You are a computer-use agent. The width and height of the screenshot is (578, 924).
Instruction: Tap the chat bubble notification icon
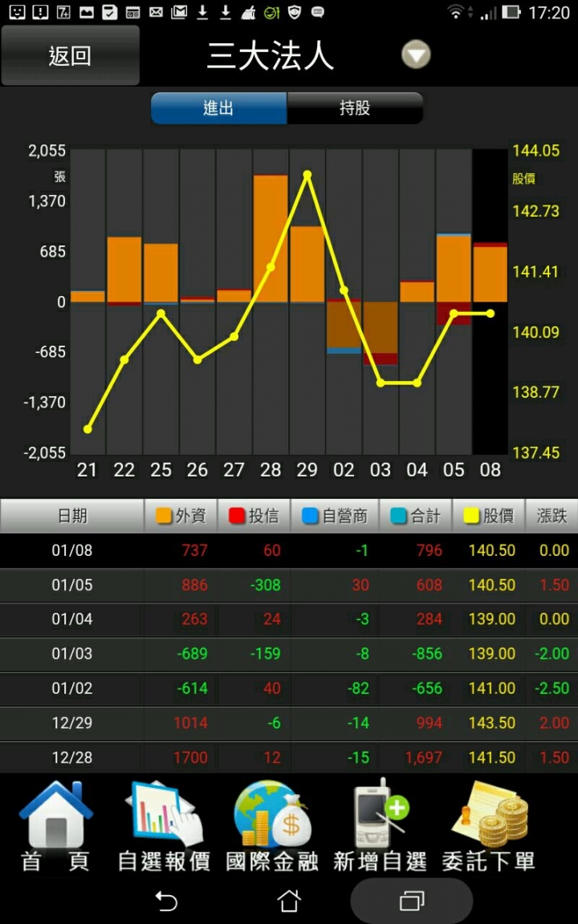coord(317,12)
